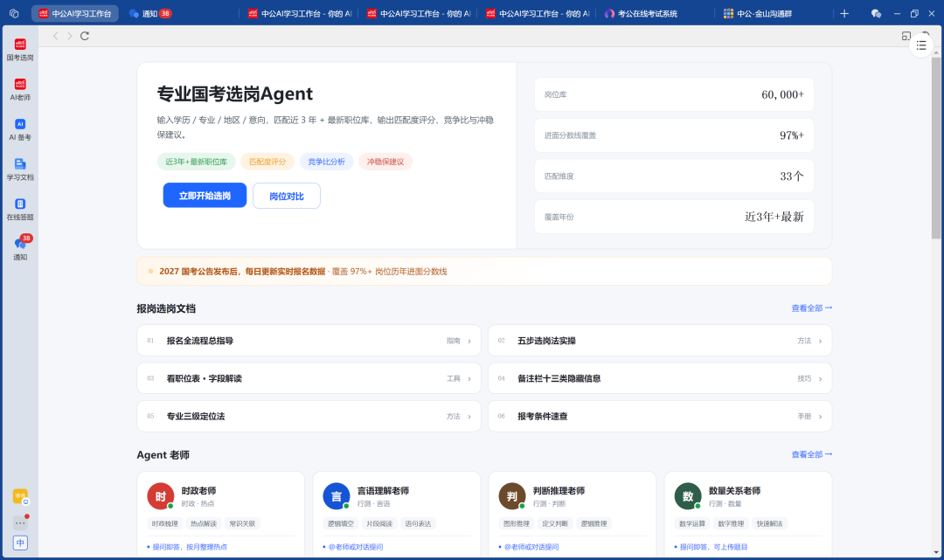Click the 2027 国考公告 notice banner

coord(484,272)
